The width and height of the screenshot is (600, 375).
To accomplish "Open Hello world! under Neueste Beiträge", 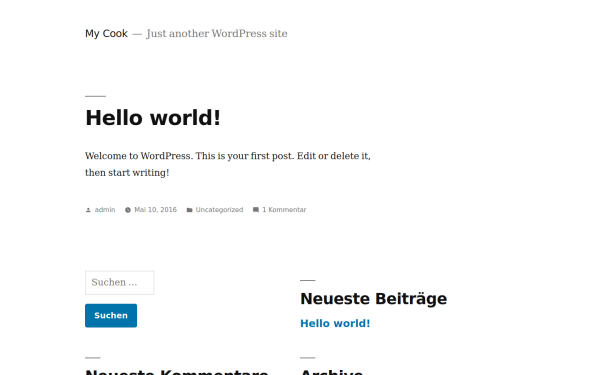I will coord(335,323).
